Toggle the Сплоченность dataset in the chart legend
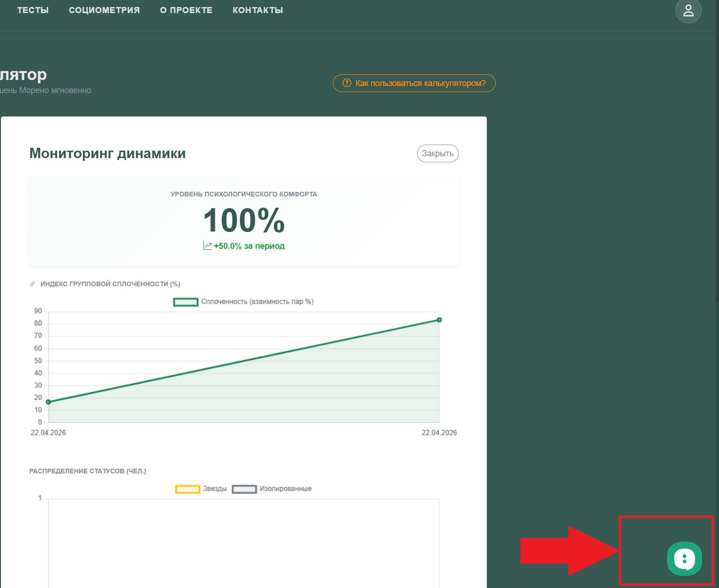 click(x=243, y=302)
